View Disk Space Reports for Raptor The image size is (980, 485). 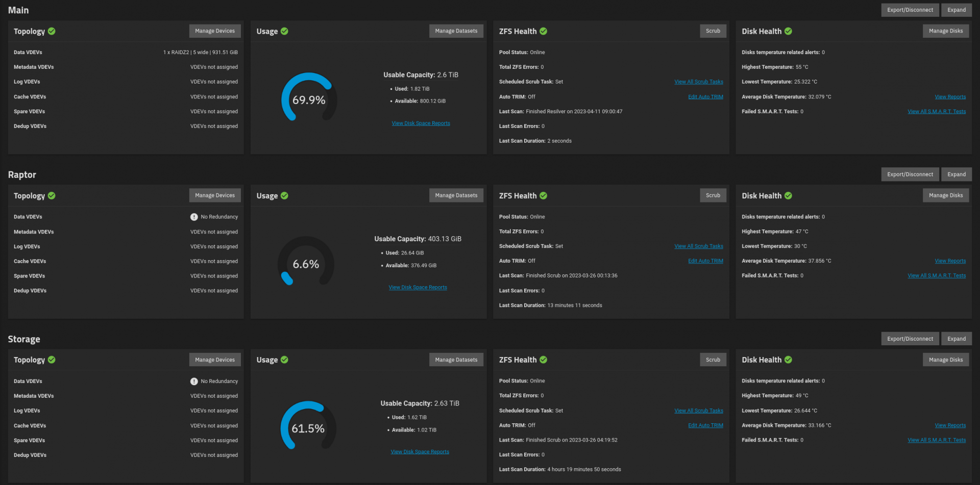418,288
